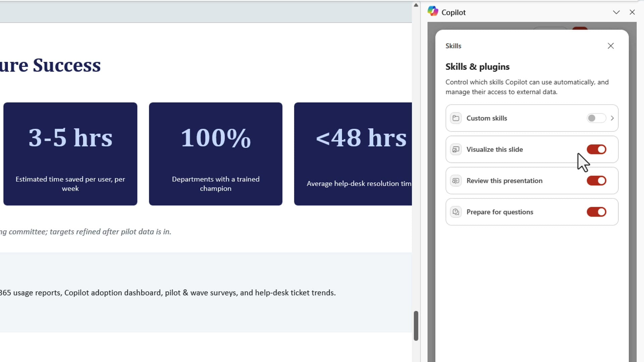Image resolution: width=644 pixels, height=362 pixels.
Task: Click the Review this presentation icon
Action: pyautogui.click(x=456, y=181)
